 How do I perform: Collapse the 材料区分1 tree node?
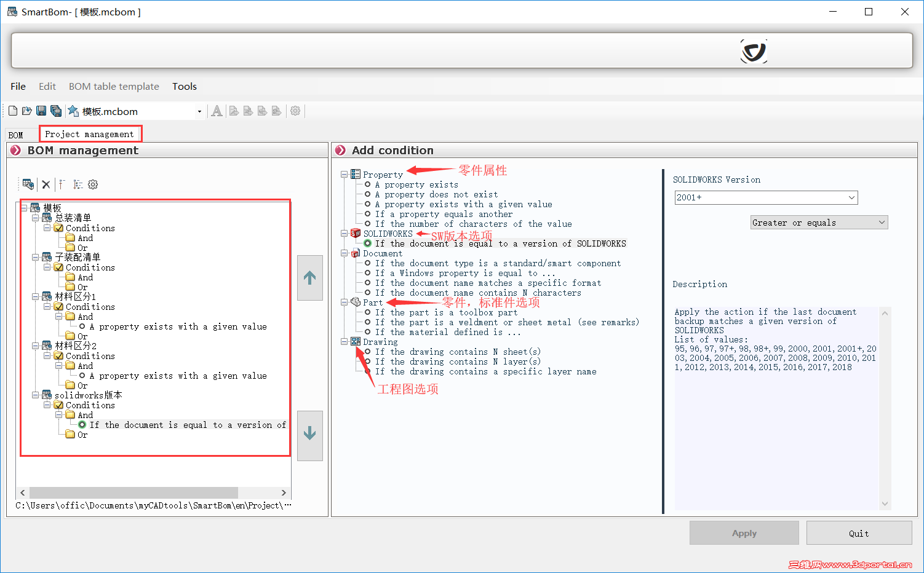[x=36, y=296]
